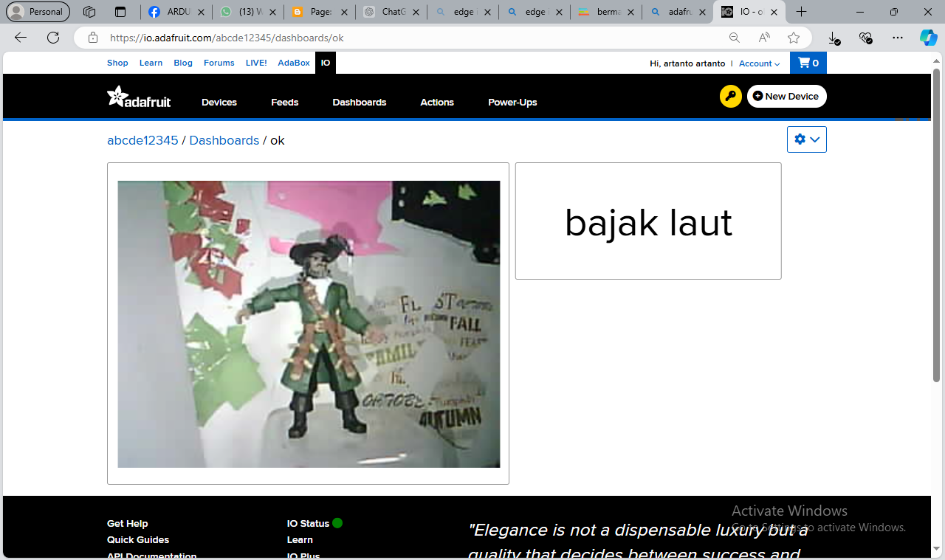Open the Copilot icon
The image size is (945, 560).
coord(928,38)
